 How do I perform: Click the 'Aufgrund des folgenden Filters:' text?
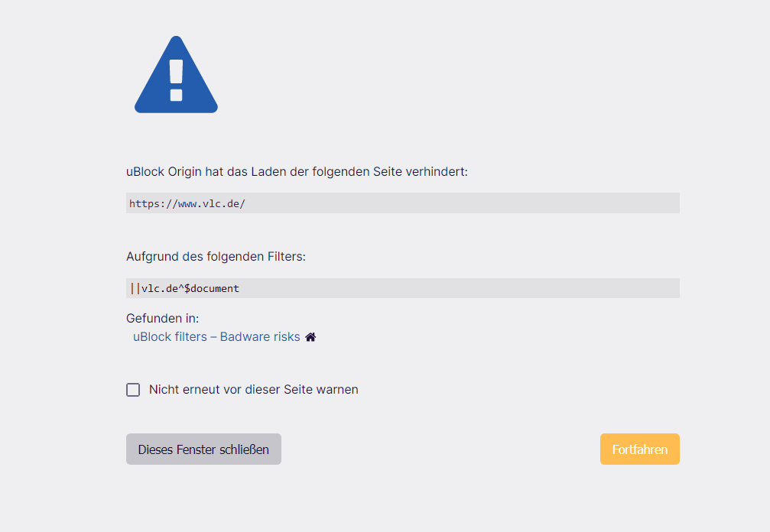point(216,257)
